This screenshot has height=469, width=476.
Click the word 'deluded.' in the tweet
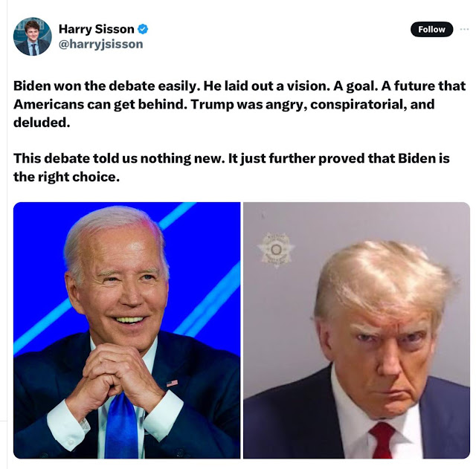click(42, 123)
